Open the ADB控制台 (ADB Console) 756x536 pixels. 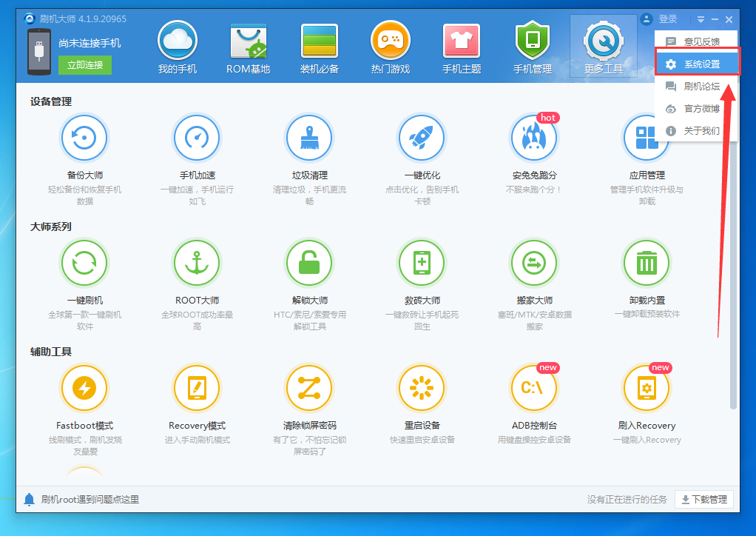[533, 387]
